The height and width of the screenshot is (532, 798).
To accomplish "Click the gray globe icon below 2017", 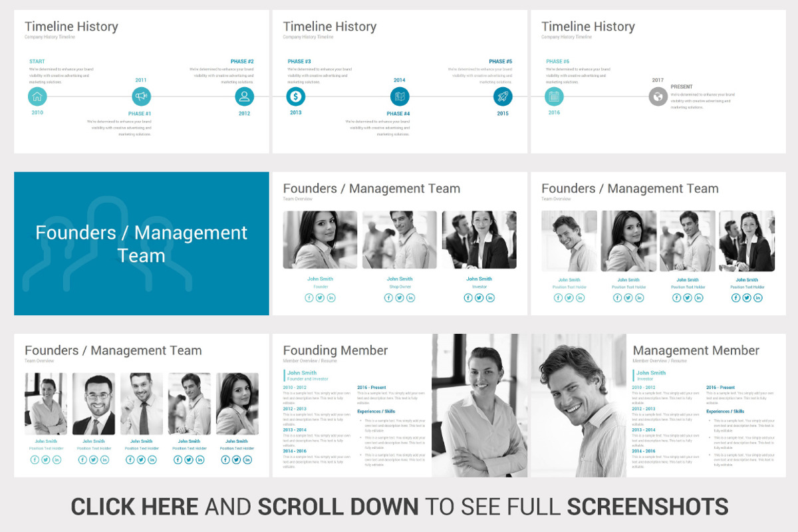I will point(658,96).
